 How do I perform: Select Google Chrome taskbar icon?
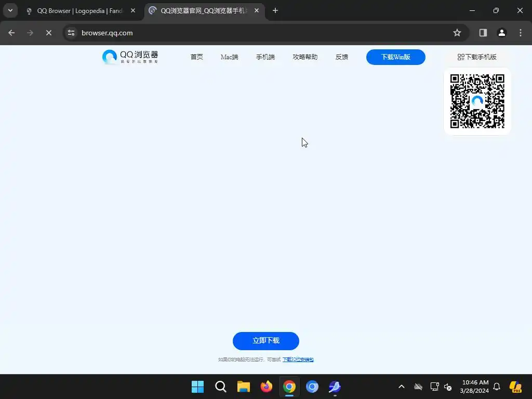coord(289,387)
